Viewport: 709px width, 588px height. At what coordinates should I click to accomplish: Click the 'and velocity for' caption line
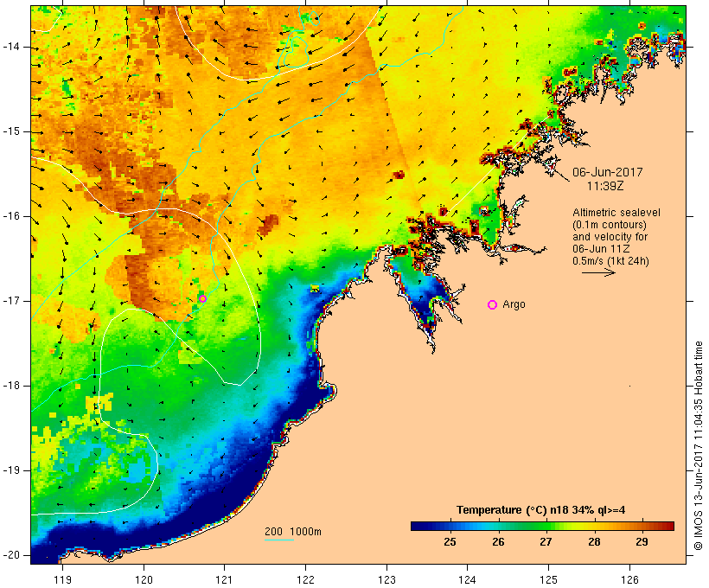pos(610,237)
